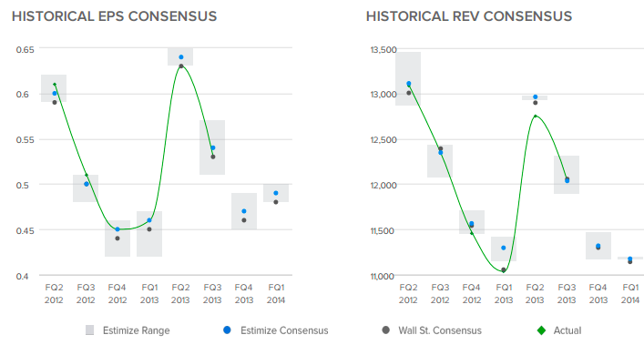Click FQ1 2014 label on revenue axis

(630, 294)
